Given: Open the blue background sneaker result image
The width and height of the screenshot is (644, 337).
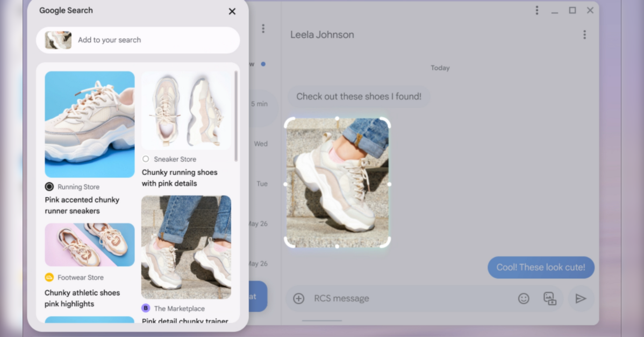Looking at the screenshot, I should pos(89,124).
